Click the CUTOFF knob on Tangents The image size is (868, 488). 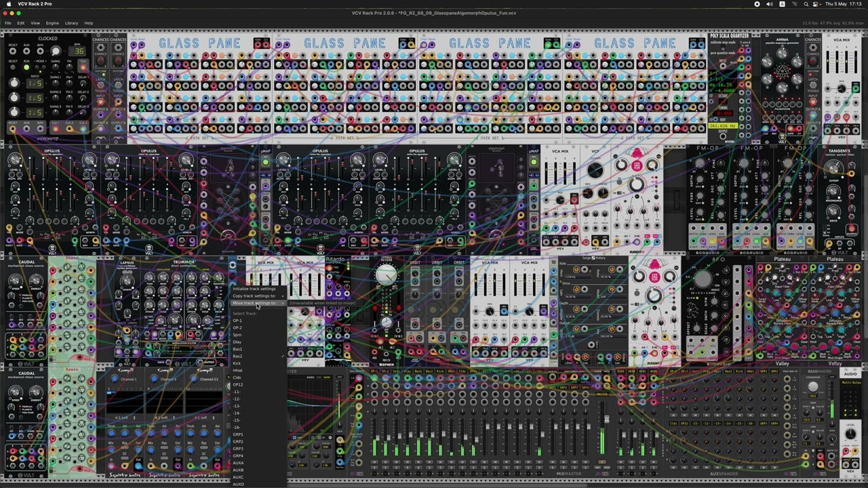(833, 170)
